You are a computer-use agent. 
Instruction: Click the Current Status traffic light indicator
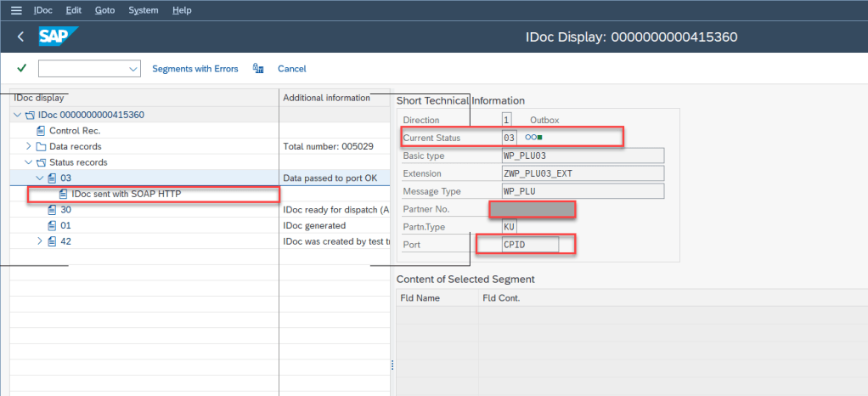533,137
